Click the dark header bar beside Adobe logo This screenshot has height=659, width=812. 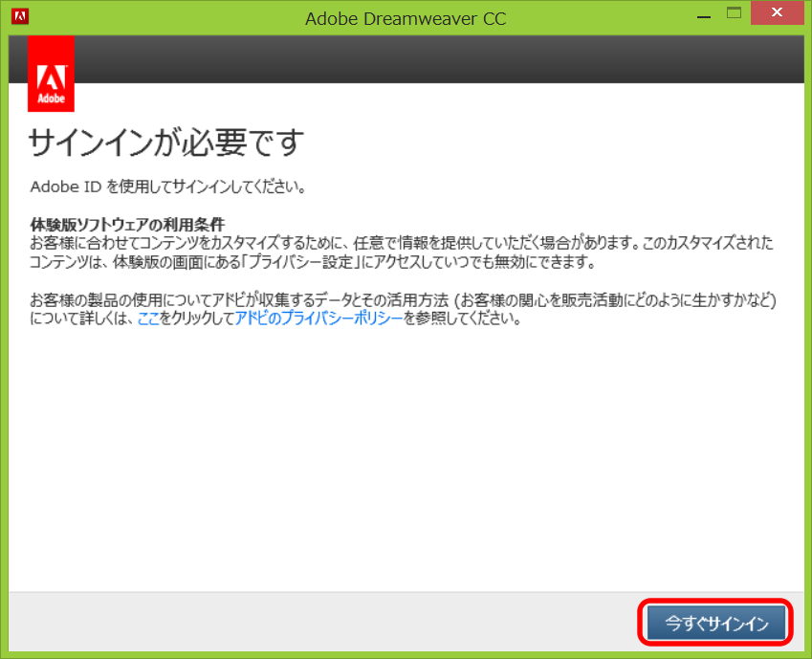pos(430,59)
